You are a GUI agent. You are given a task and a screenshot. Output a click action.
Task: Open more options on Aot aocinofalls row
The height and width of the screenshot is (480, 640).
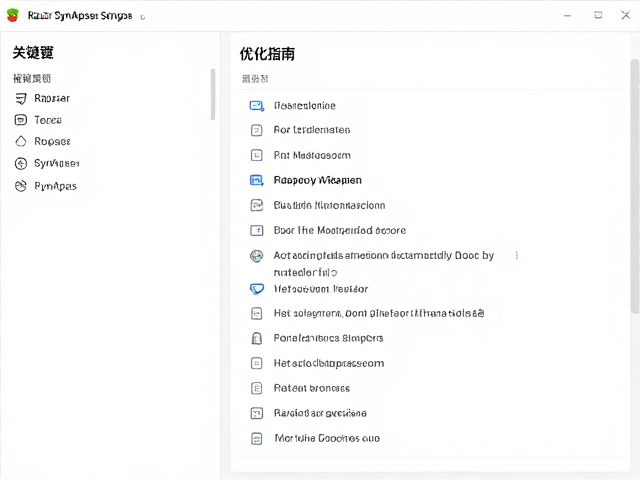(x=517, y=256)
